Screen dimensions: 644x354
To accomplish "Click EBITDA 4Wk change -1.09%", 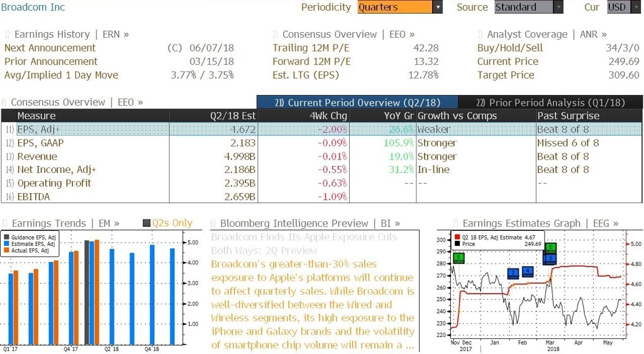I will coord(332,197).
